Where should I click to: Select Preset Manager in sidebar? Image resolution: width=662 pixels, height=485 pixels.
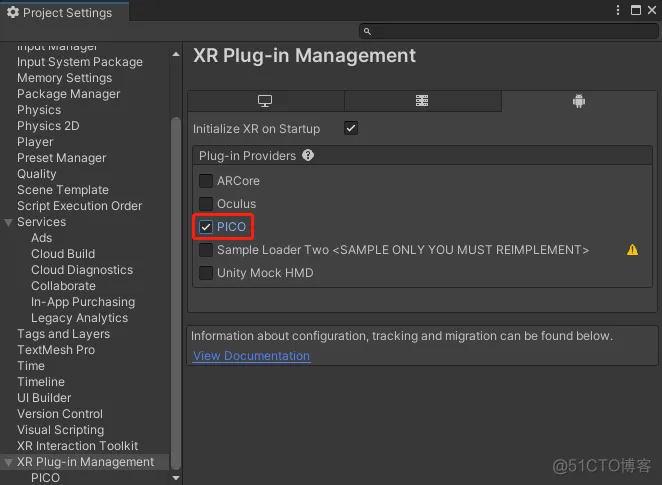(x=62, y=158)
